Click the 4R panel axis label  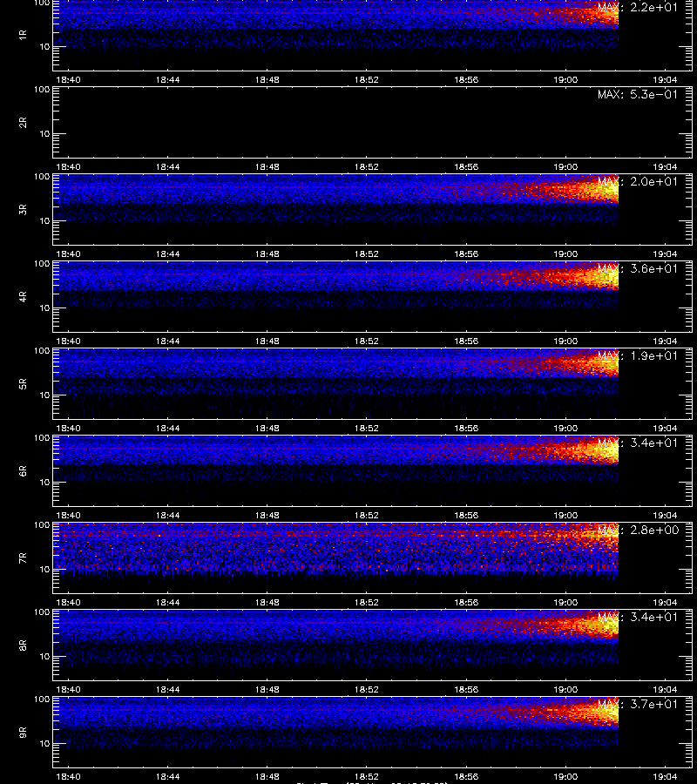click(23, 296)
